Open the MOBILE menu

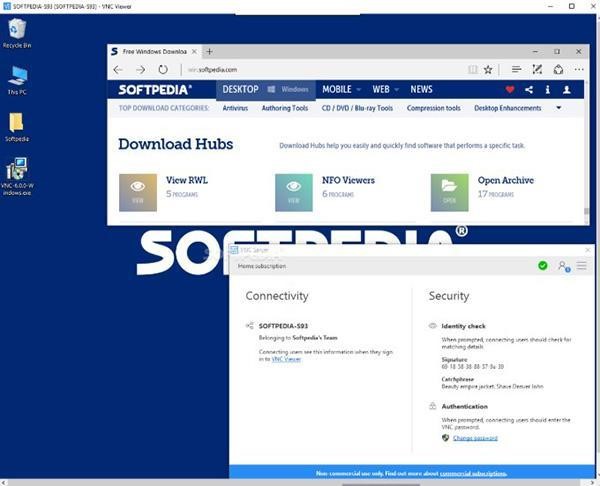pos(337,90)
